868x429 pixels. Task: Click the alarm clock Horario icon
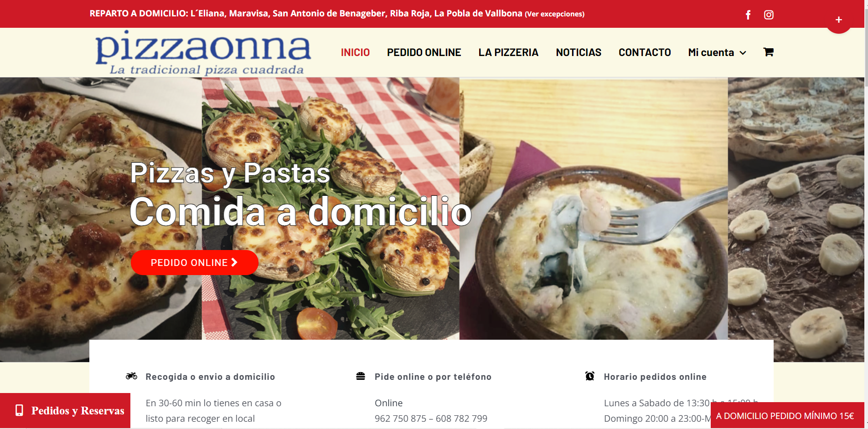590,376
